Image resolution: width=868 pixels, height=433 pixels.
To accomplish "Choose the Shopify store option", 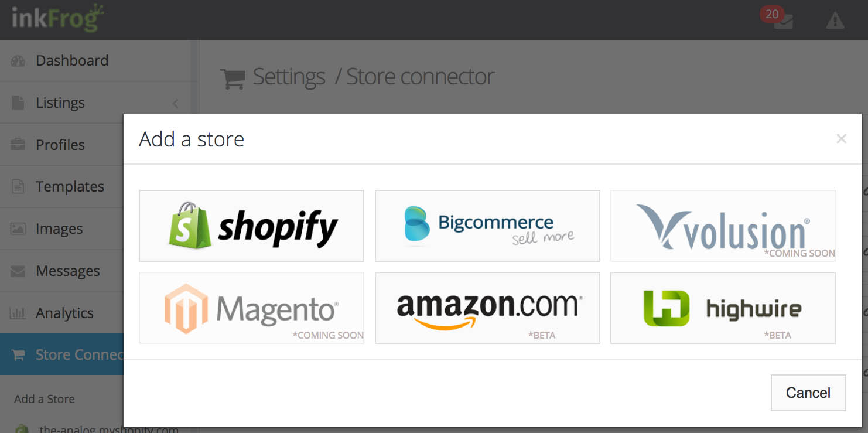I will 251,226.
